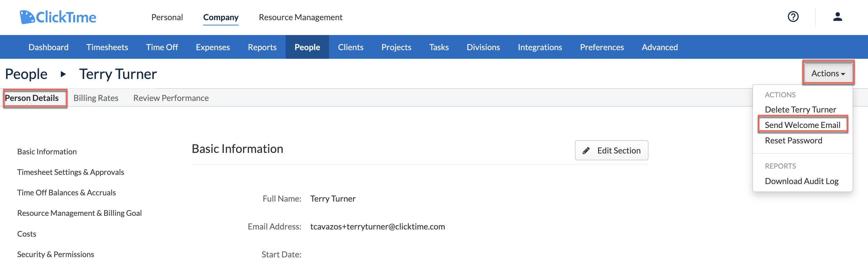Switch to the Personal section
This screenshot has width=868, height=266.
167,17
